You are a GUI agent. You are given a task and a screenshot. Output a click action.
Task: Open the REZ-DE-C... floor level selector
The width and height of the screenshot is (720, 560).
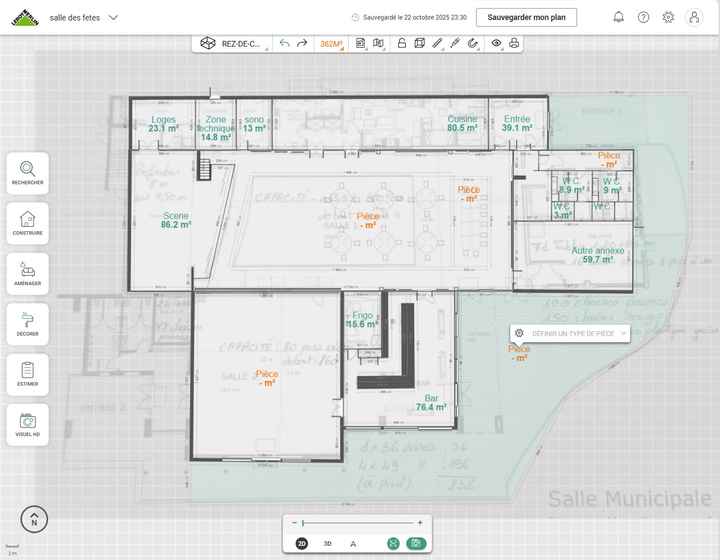[232, 43]
